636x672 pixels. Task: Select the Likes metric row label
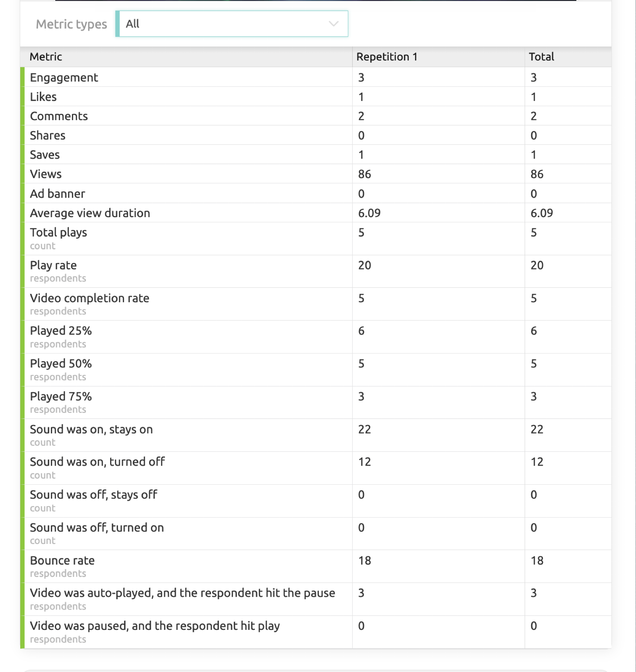pyautogui.click(x=43, y=97)
